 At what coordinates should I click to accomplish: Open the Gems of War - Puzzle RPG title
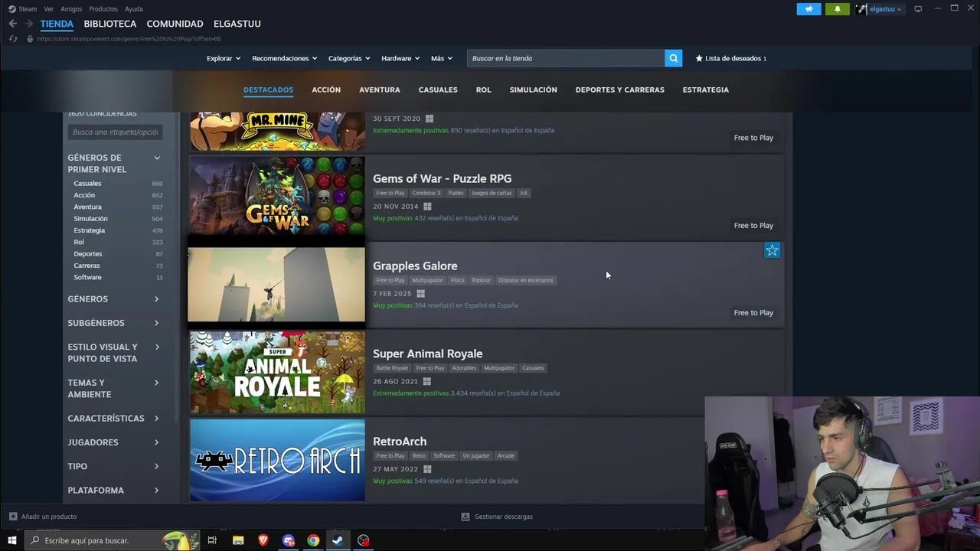coord(442,178)
